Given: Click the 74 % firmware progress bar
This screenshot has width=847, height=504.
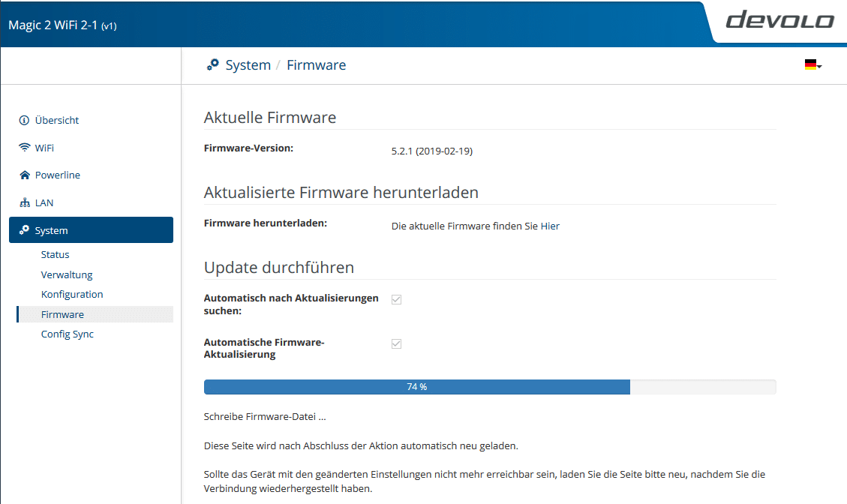Looking at the screenshot, I should 489,387.
